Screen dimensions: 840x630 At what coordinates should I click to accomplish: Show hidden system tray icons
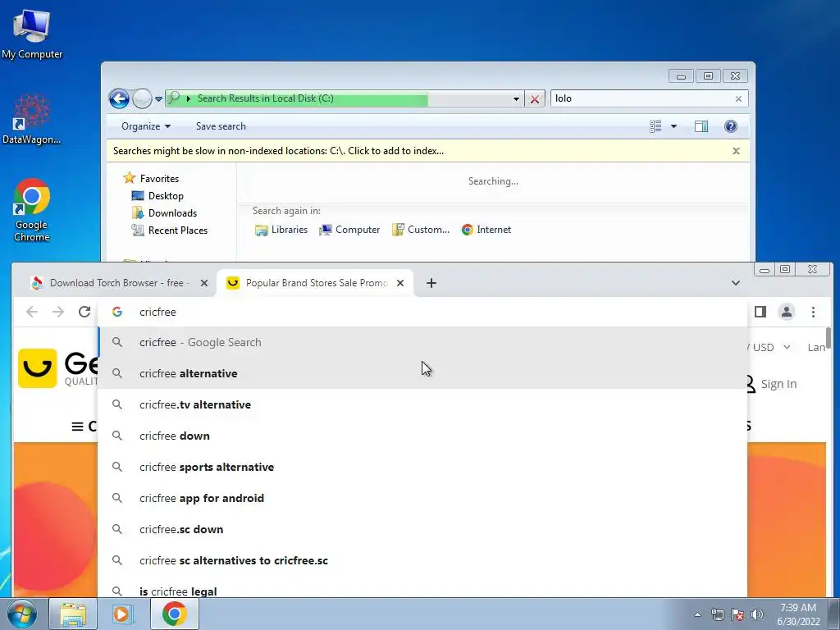pos(697,614)
